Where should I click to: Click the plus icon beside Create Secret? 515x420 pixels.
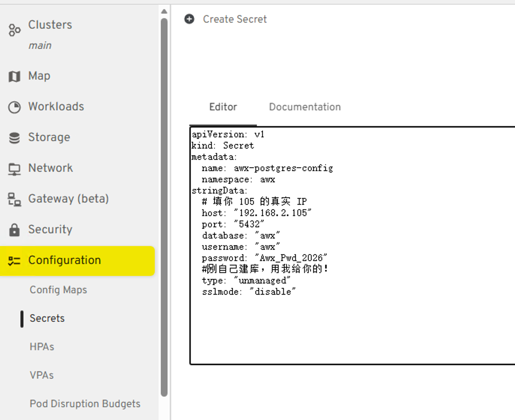pos(190,19)
